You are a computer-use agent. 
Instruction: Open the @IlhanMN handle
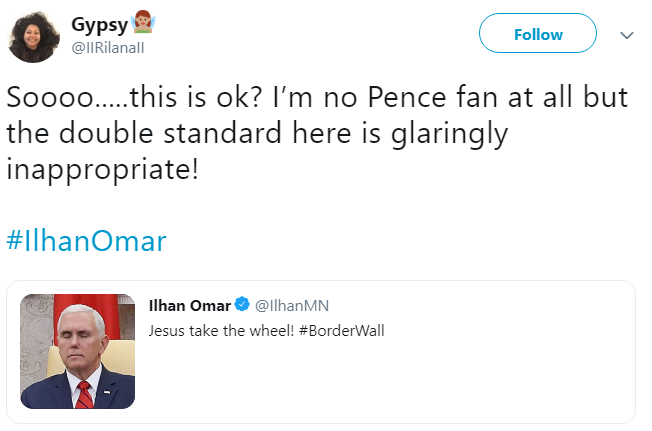point(292,304)
